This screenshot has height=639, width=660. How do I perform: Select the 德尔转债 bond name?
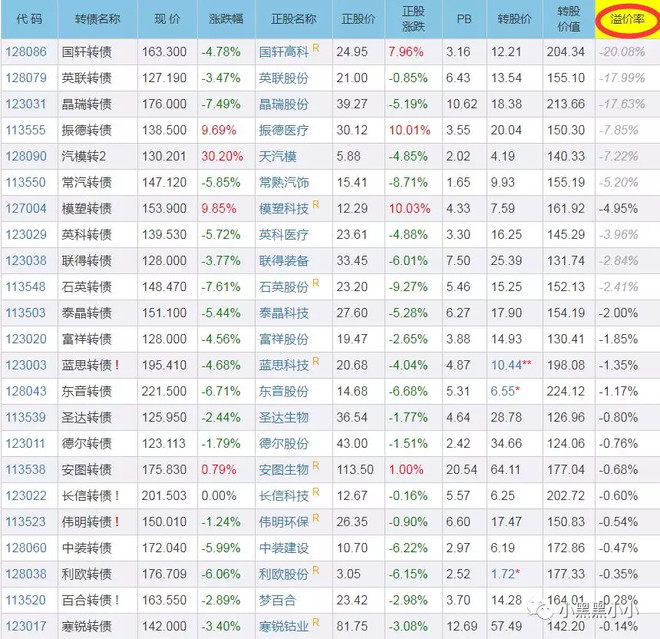click(87, 443)
